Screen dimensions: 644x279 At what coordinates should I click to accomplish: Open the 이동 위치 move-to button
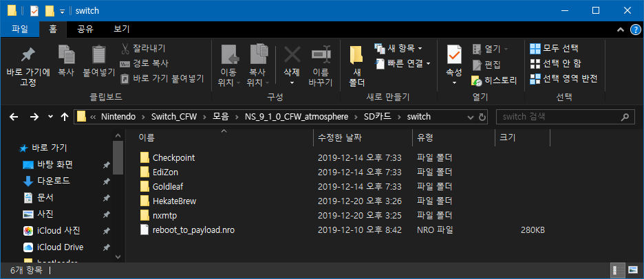click(x=228, y=66)
